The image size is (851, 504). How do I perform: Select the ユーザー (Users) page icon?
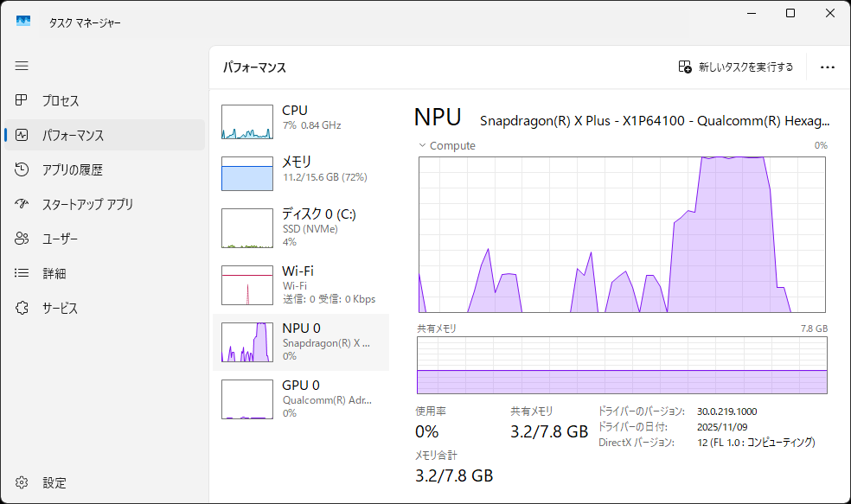(x=21, y=239)
